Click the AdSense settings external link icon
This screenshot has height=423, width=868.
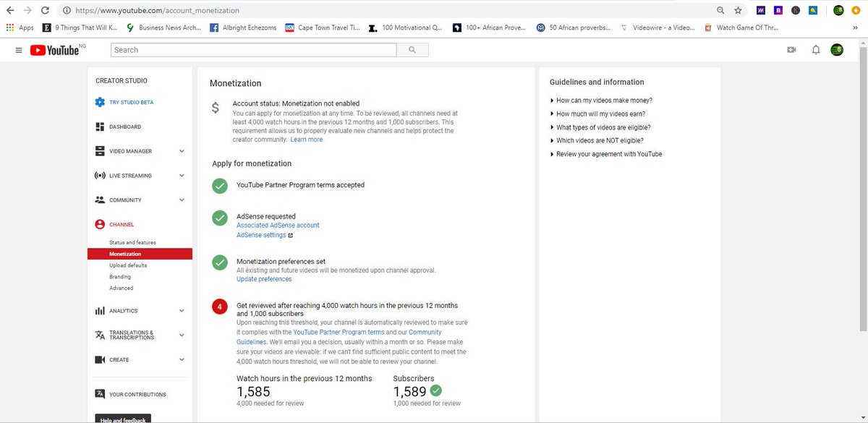point(291,235)
